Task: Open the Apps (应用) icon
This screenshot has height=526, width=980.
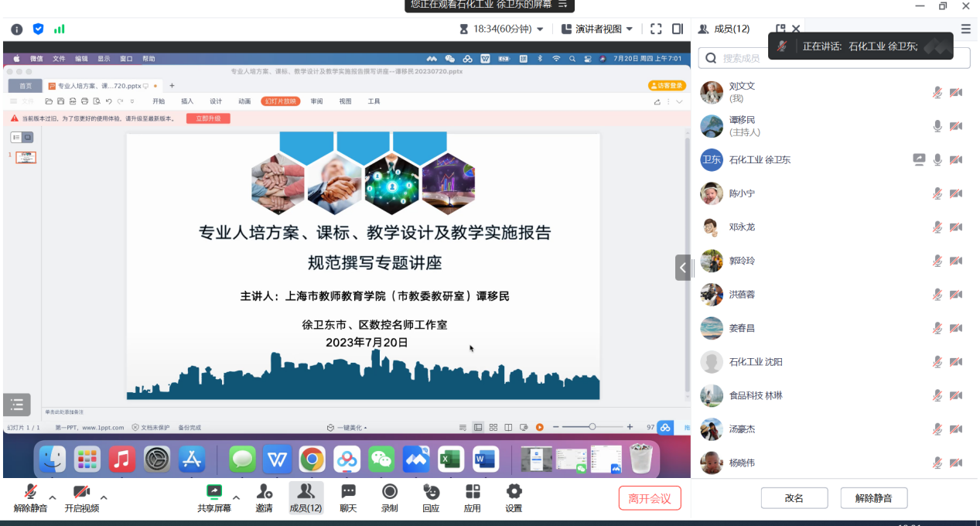Action: (472, 497)
